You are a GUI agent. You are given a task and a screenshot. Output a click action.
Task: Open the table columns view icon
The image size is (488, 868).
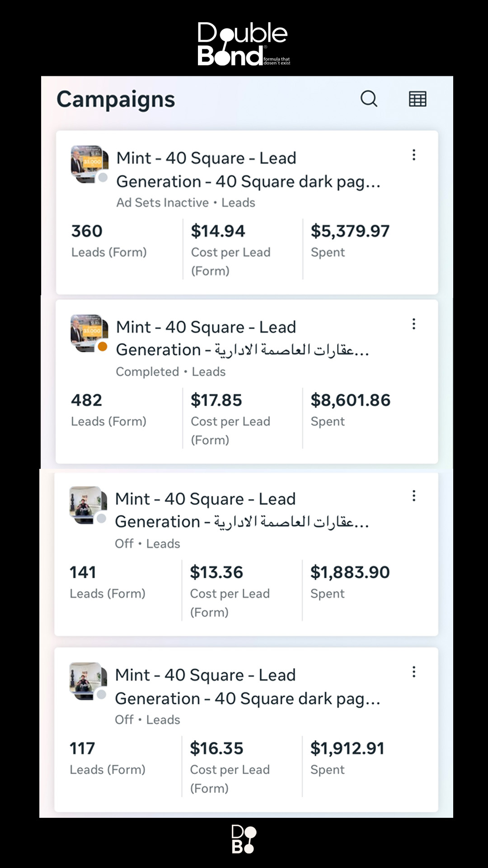[418, 99]
